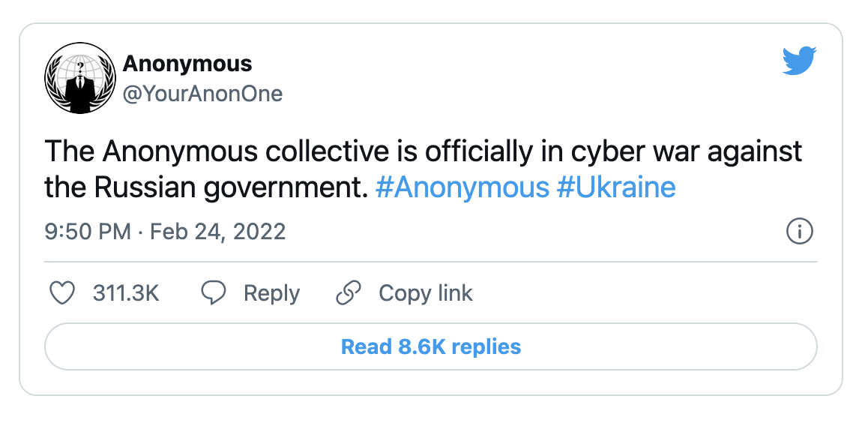The height and width of the screenshot is (423, 868).
Task: Click the blue Twitter bird logo
Action: click(799, 61)
